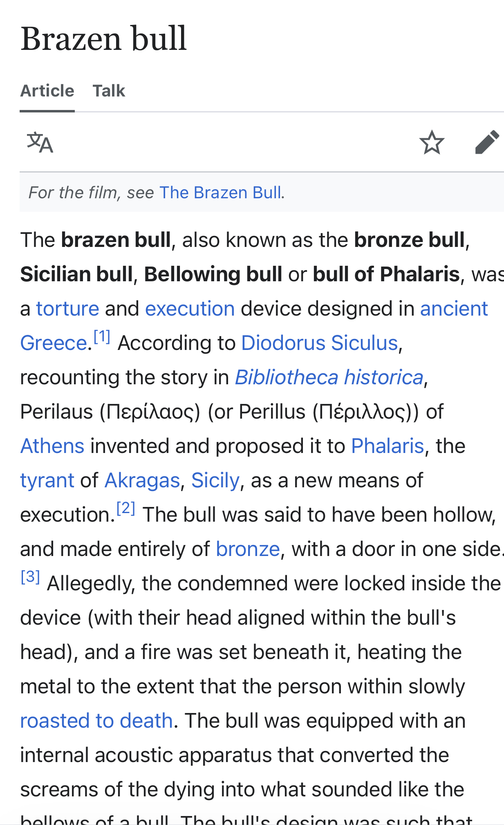Viewport: 504px width, 825px height.
Task: Tap the star watchlist icon
Action: click(432, 142)
